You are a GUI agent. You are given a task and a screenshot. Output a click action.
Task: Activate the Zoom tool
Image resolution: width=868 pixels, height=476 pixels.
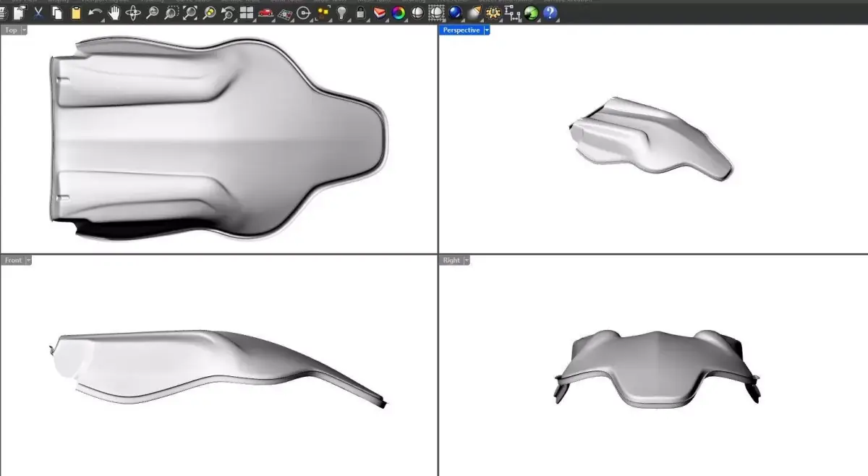tap(152, 12)
